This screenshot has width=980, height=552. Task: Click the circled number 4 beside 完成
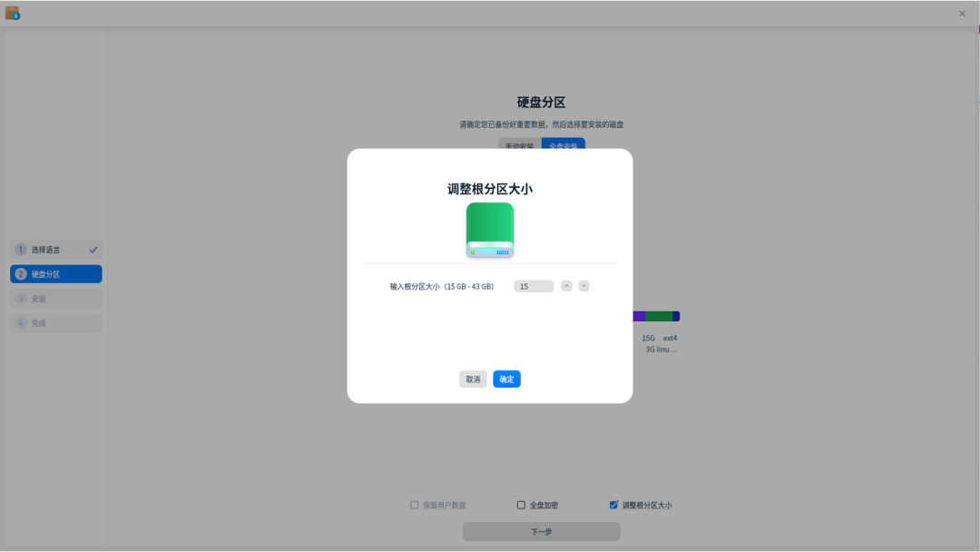(x=20, y=322)
